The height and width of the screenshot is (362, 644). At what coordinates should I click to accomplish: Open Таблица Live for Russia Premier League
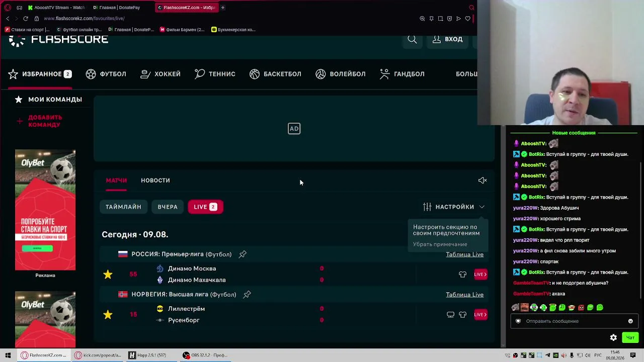pos(464,254)
